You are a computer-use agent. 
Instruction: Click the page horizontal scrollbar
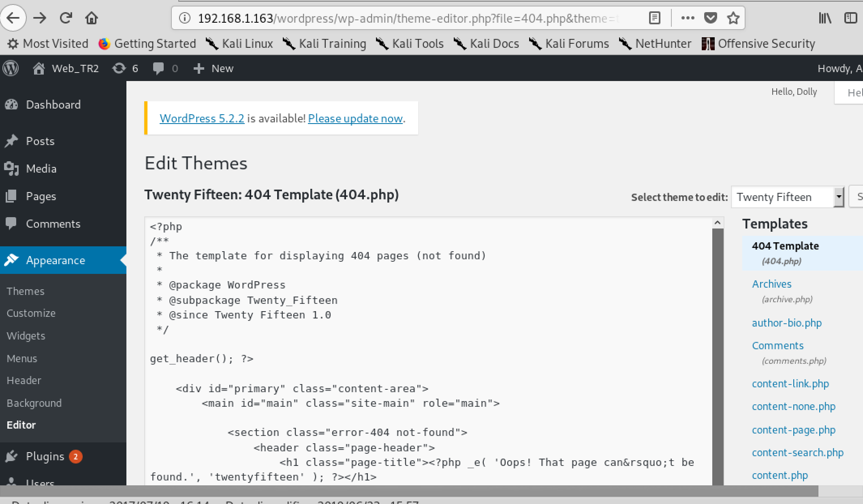click(409, 491)
